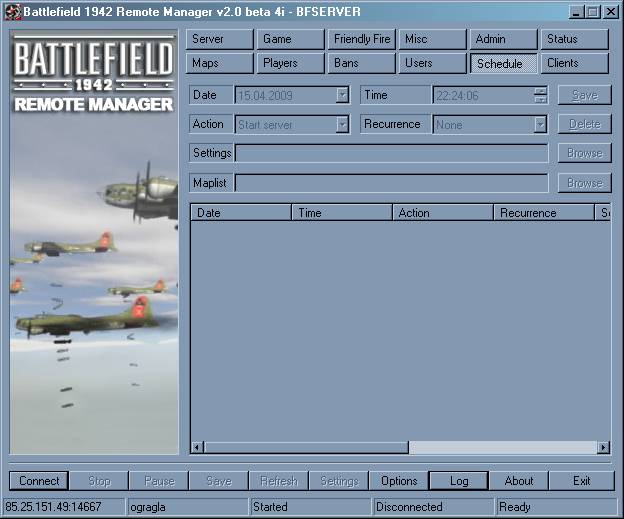Open the Server tab
Screen dimensions: 624x519
click(219, 39)
